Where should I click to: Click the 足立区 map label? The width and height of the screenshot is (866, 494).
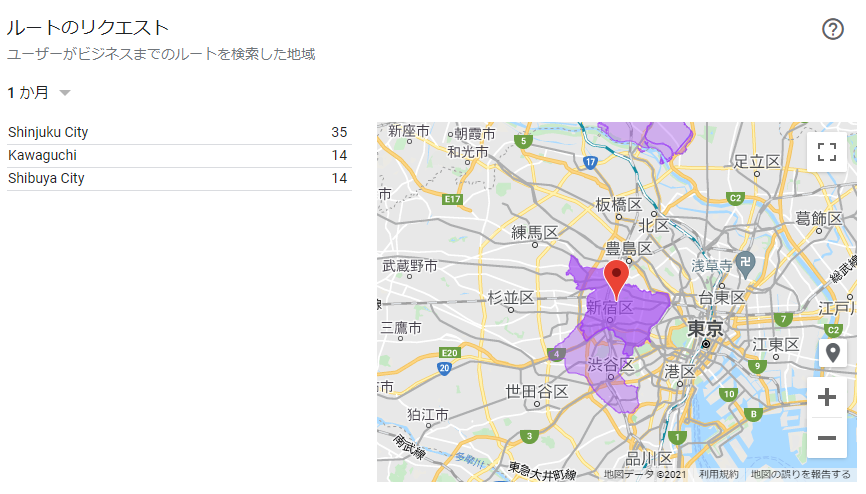(757, 162)
